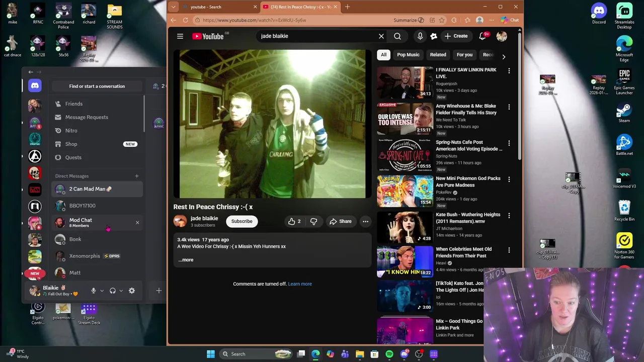This screenshot has width=644, height=362.
Task: Open Discord Quests entry
Action: coord(97,157)
